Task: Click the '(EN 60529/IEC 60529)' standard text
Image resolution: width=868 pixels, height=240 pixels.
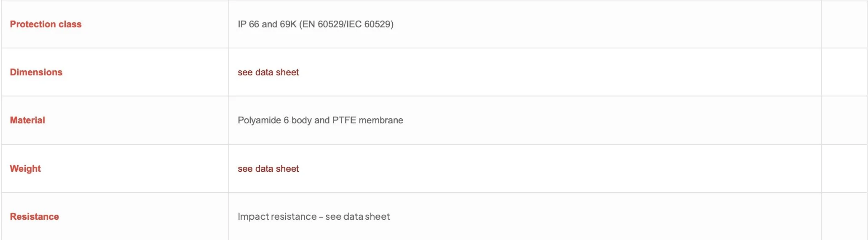Action: click(x=346, y=24)
